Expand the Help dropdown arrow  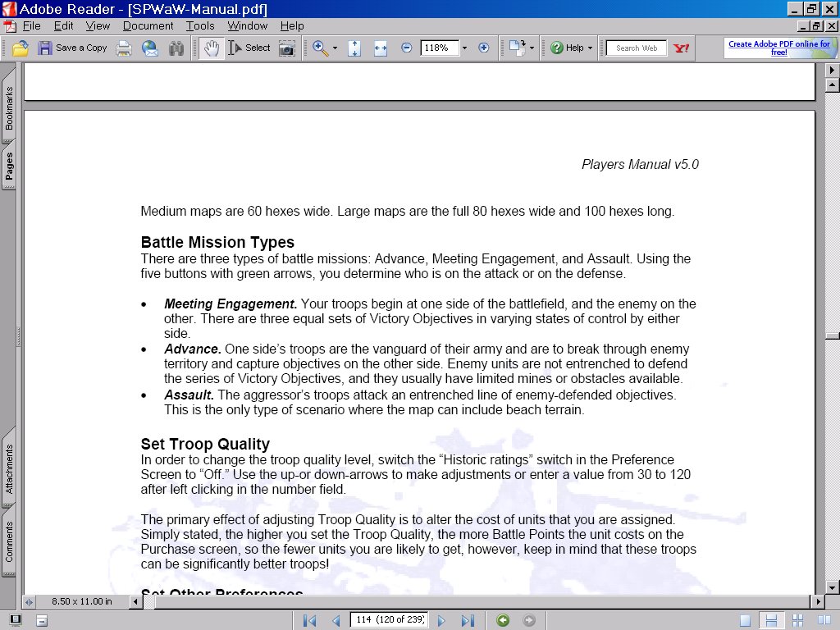(x=591, y=48)
